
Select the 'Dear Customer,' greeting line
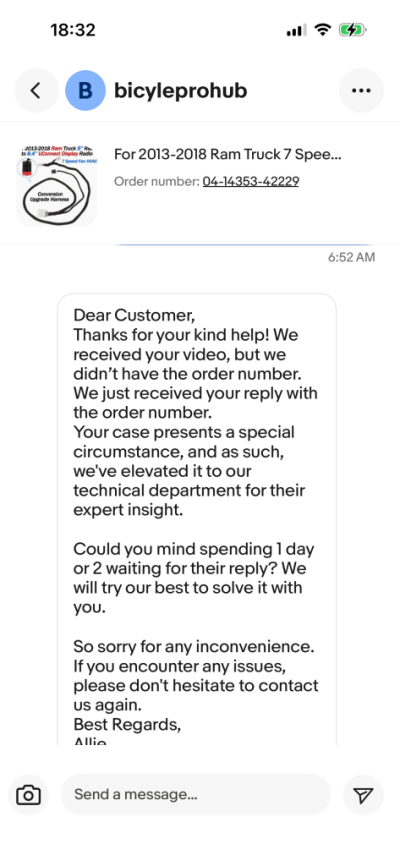134,315
